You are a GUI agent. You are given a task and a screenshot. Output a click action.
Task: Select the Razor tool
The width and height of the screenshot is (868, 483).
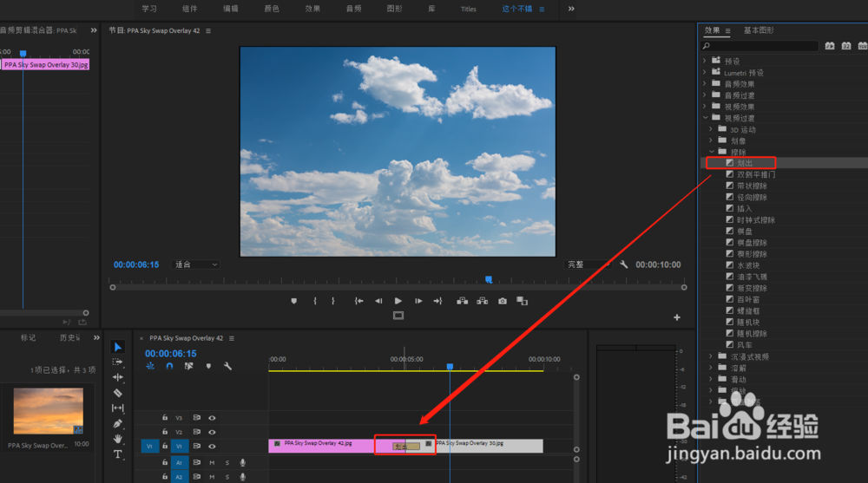[117, 393]
